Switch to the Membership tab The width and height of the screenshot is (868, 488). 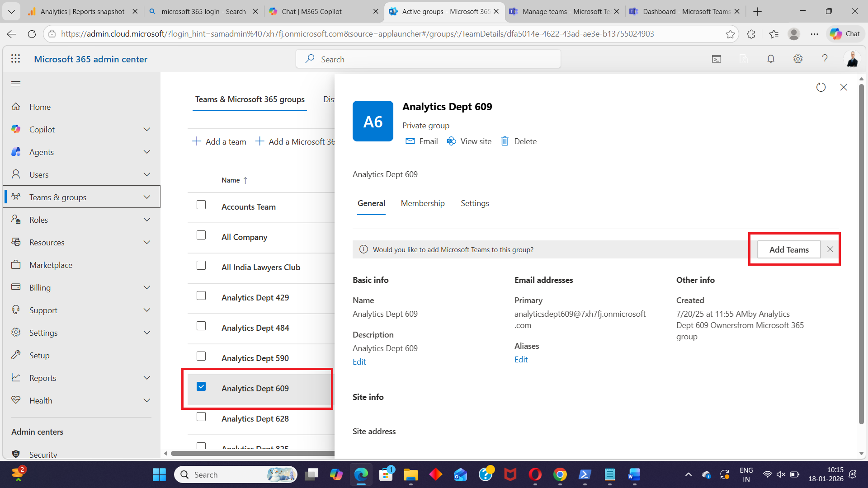click(x=423, y=203)
